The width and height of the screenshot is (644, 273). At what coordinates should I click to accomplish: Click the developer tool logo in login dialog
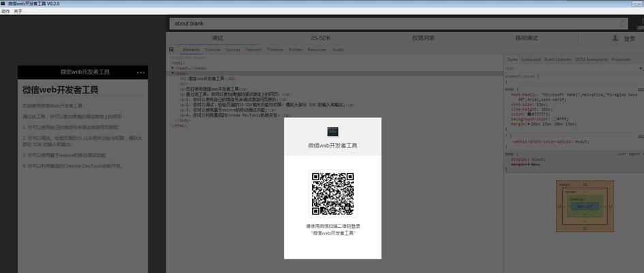click(x=333, y=132)
